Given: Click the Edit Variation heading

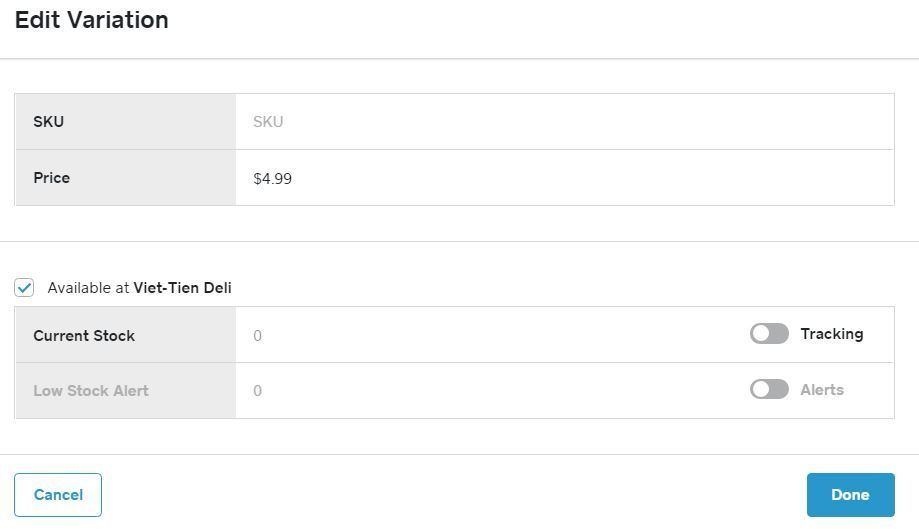Looking at the screenshot, I should point(91,20).
